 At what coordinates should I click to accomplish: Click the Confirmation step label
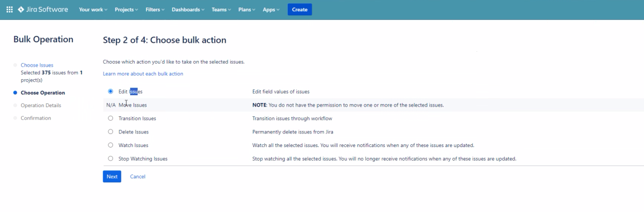click(36, 118)
